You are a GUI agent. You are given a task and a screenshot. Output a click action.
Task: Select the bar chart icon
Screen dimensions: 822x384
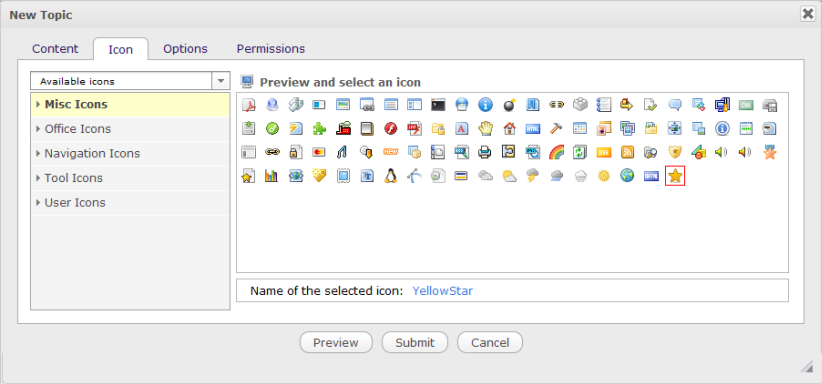[x=271, y=176]
